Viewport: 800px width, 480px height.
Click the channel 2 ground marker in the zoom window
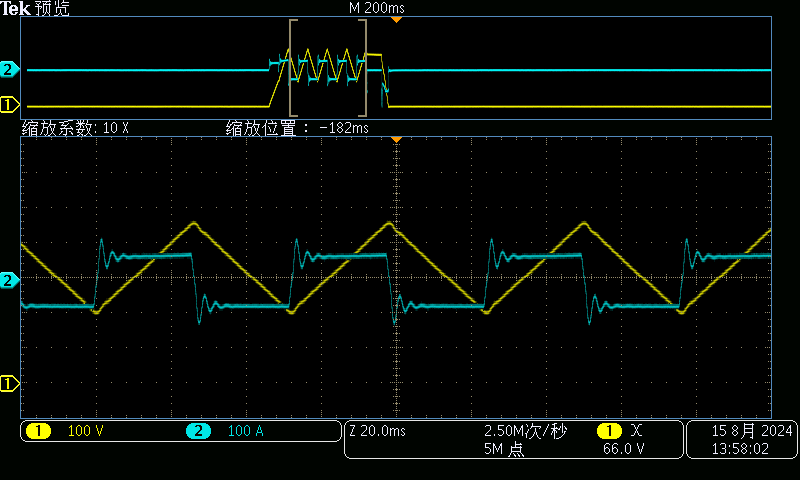click(9, 280)
